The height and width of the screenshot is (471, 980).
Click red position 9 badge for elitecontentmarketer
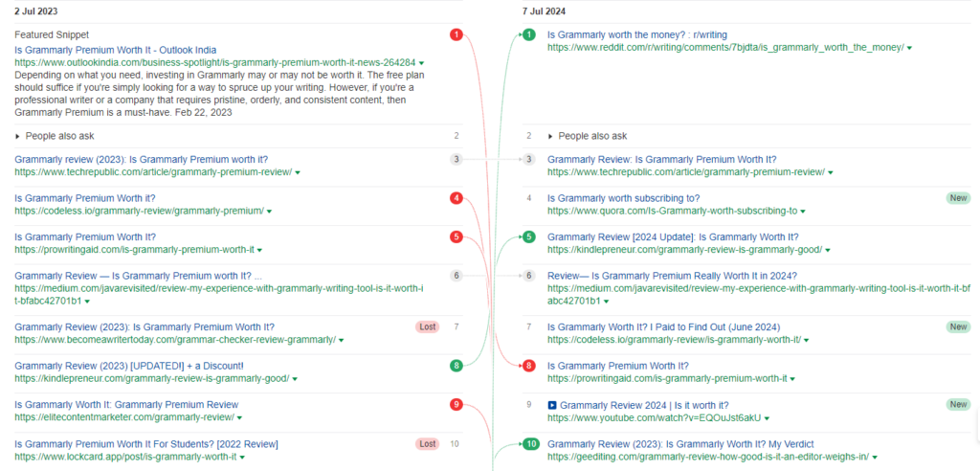[457, 405]
